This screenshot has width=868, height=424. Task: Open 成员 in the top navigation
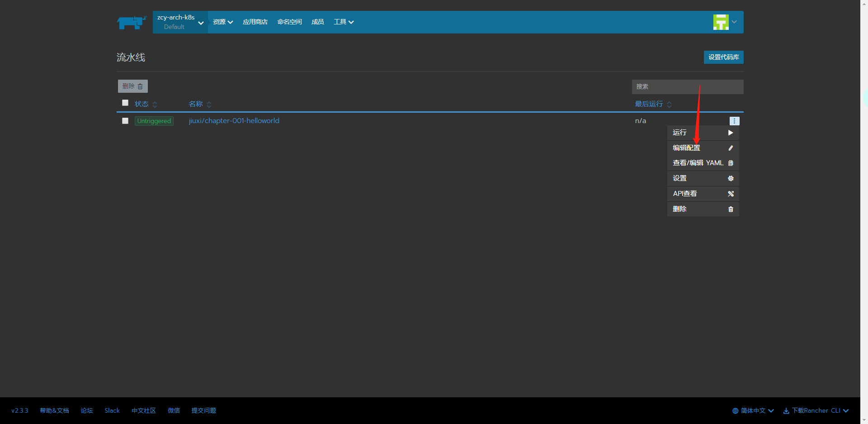pyautogui.click(x=317, y=22)
